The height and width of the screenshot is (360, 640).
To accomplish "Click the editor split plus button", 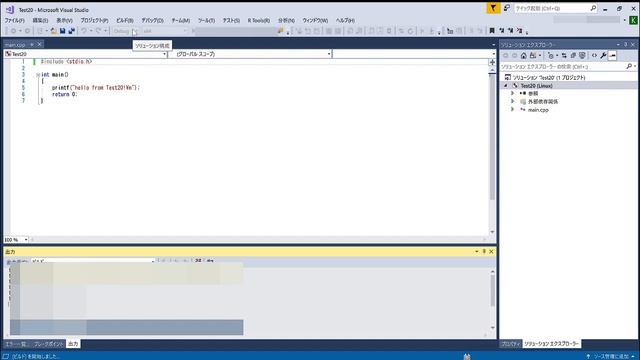I will point(492,62).
